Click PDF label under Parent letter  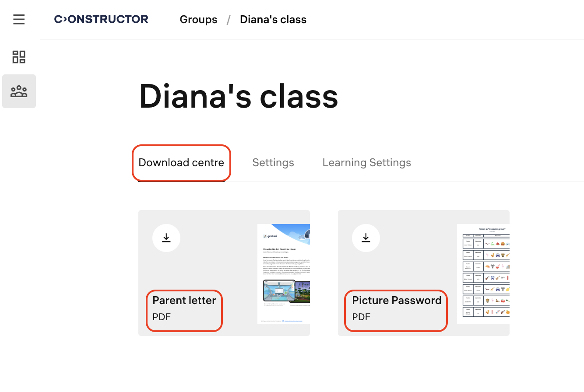[162, 317]
